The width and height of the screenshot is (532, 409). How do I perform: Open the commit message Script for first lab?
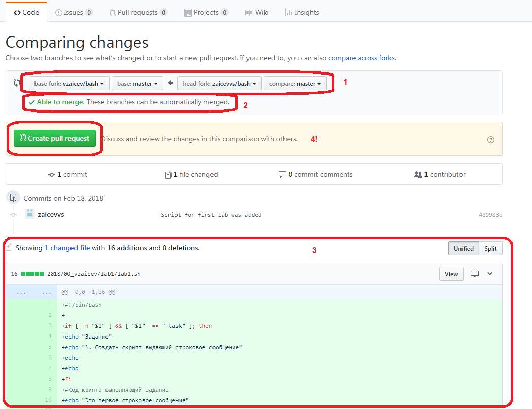211,215
